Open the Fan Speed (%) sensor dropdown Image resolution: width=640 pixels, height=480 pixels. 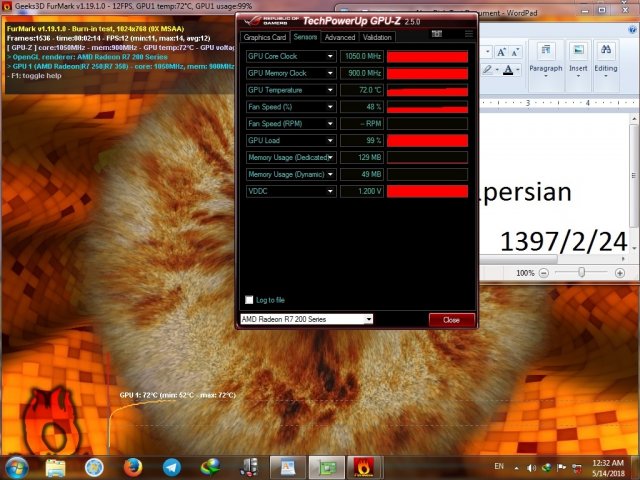click(x=330, y=107)
